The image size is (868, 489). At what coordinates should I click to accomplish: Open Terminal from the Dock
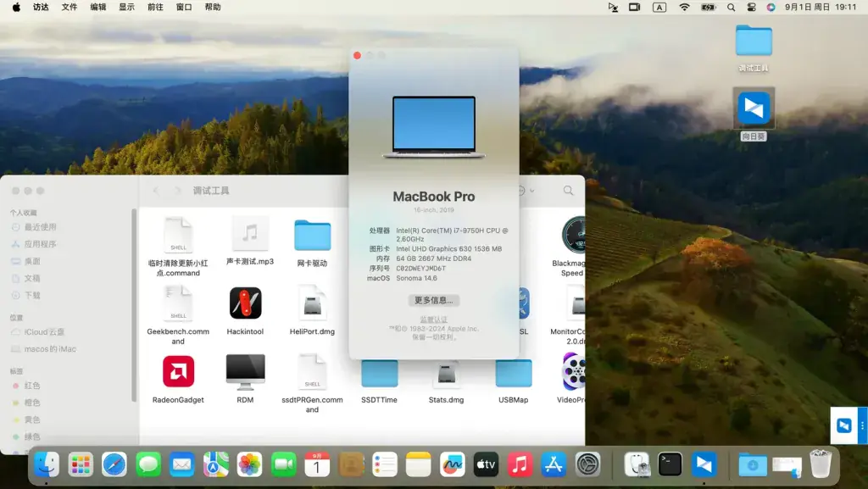tap(670, 464)
